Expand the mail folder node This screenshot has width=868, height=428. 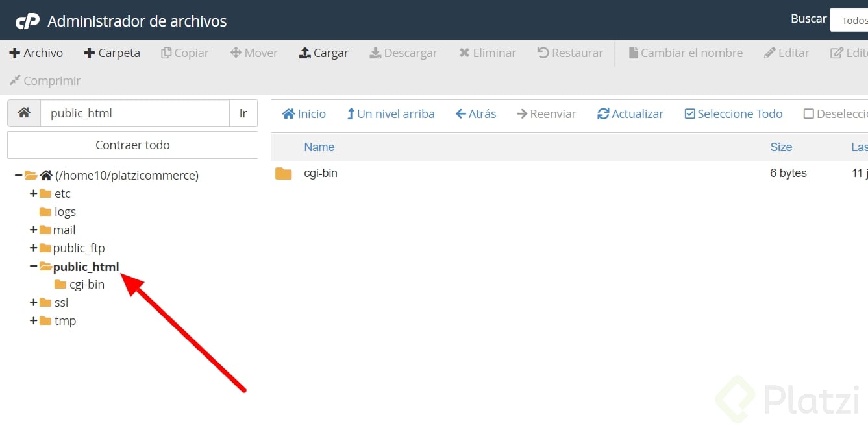(33, 230)
